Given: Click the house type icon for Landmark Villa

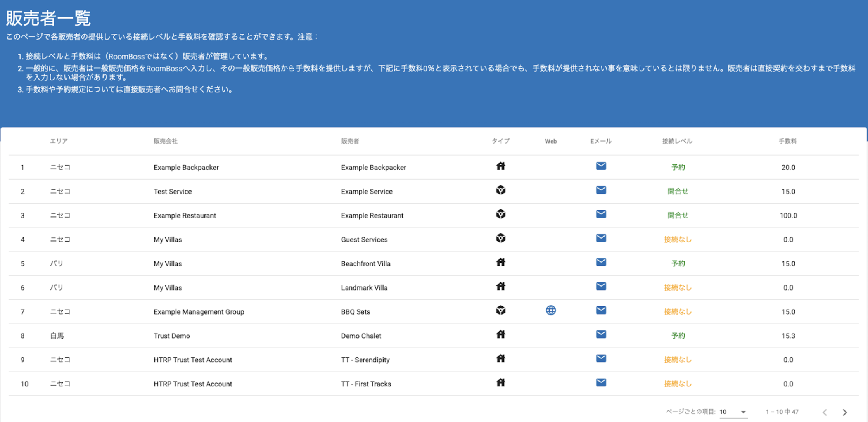Looking at the screenshot, I should (501, 287).
